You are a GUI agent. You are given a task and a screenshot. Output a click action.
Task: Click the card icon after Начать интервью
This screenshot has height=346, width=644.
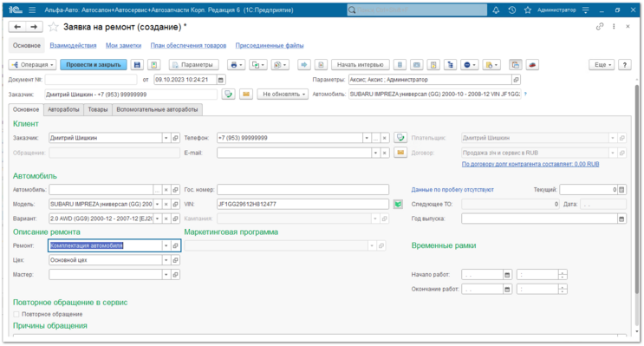pyautogui.click(x=416, y=65)
